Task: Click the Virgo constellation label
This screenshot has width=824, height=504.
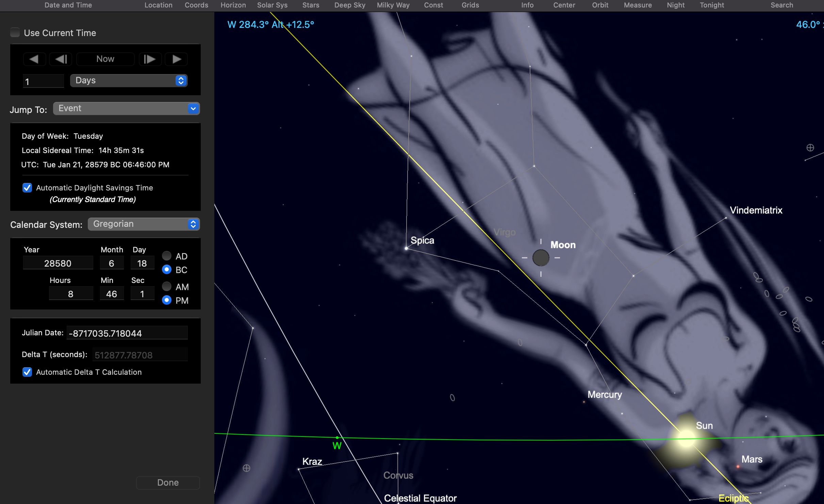Action: coord(505,232)
